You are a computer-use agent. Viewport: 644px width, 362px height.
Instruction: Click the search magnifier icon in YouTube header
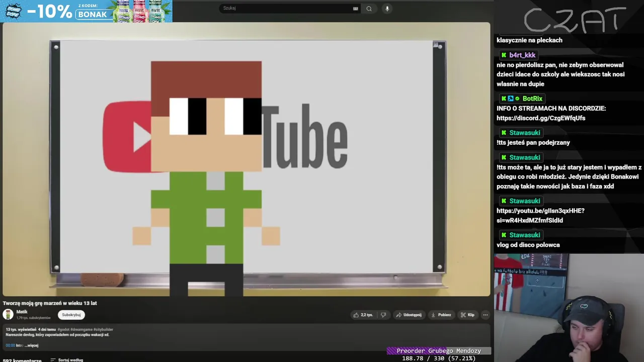369,9
